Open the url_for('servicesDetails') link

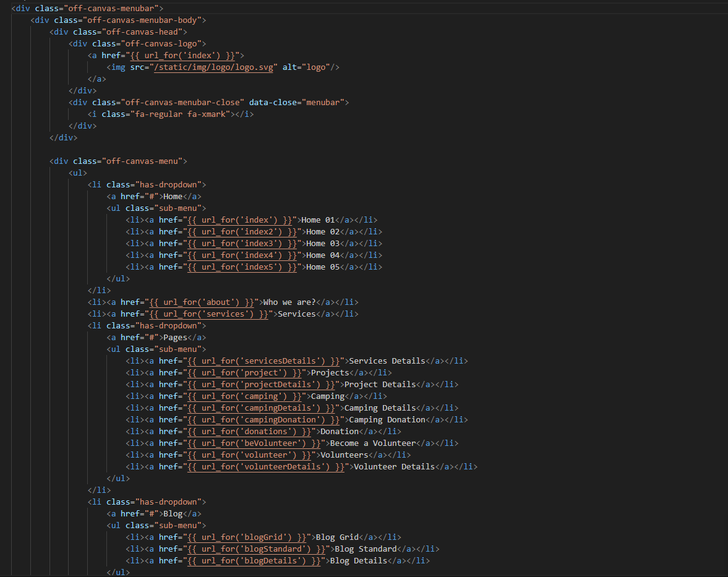click(266, 361)
